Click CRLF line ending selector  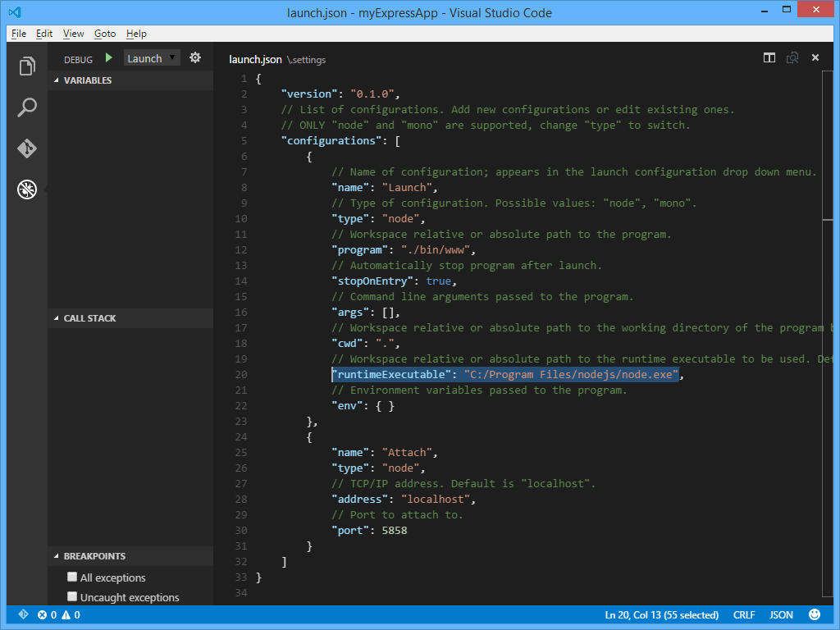[x=744, y=615]
